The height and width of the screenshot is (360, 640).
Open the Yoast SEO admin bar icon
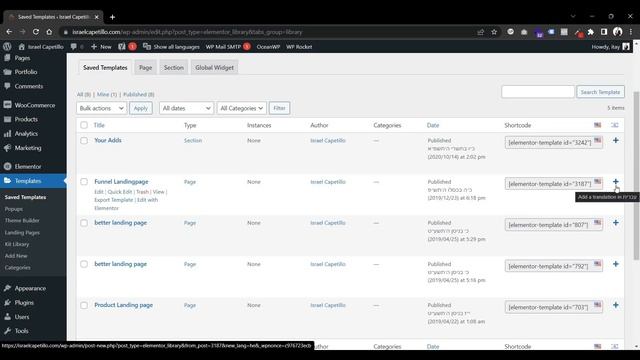click(122, 47)
